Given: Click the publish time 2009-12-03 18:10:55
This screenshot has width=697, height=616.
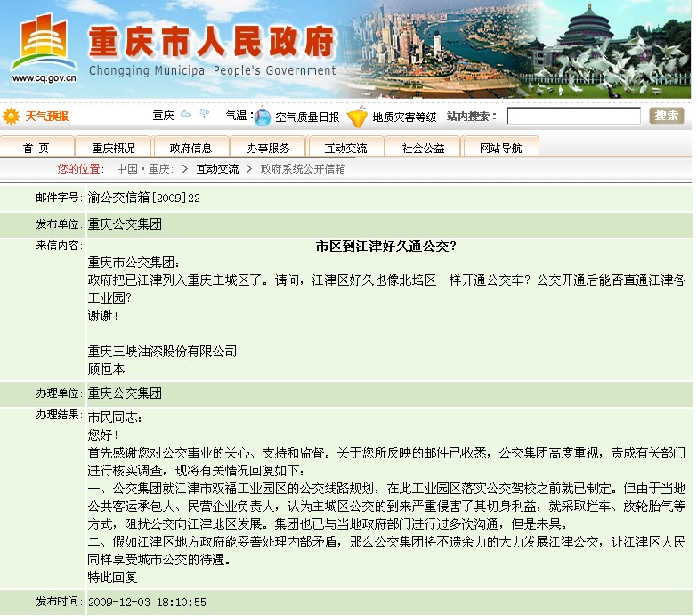Looking at the screenshot, I should (147, 603).
